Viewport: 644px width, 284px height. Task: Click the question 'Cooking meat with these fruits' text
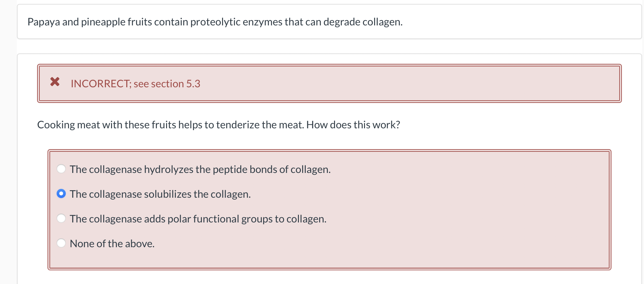(x=218, y=125)
